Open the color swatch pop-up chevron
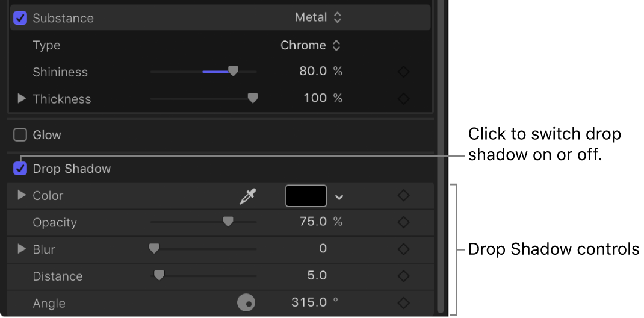Image resolution: width=644 pixels, height=318 pixels. point(339,196)
